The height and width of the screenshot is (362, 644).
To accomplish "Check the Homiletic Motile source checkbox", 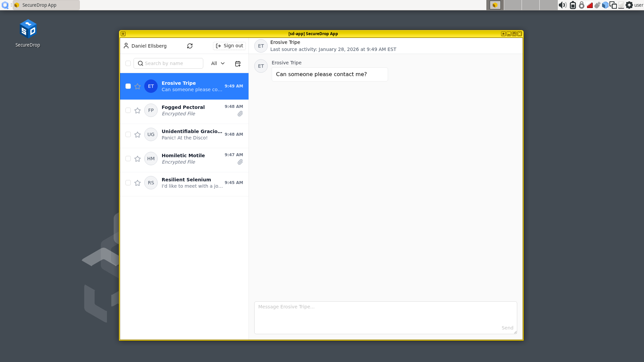I will point(128,159).
